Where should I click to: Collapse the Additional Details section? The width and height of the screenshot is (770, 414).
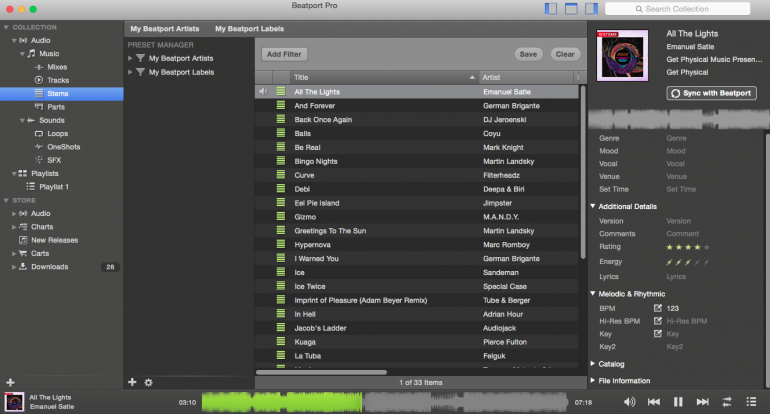(593, 206)
